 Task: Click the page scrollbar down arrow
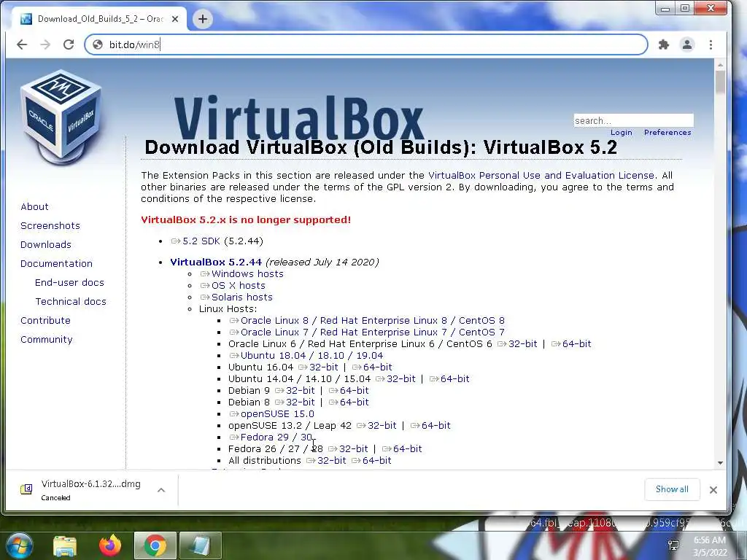(x=720, y=463)
